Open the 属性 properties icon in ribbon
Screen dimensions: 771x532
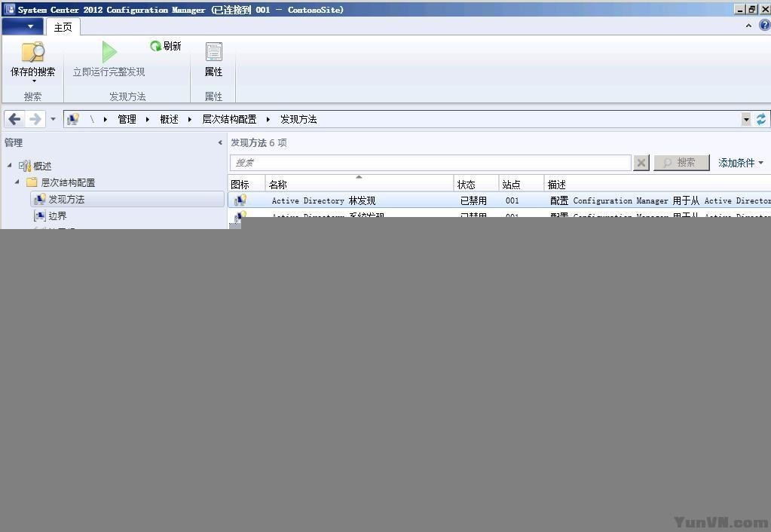(x=213, y=52)
